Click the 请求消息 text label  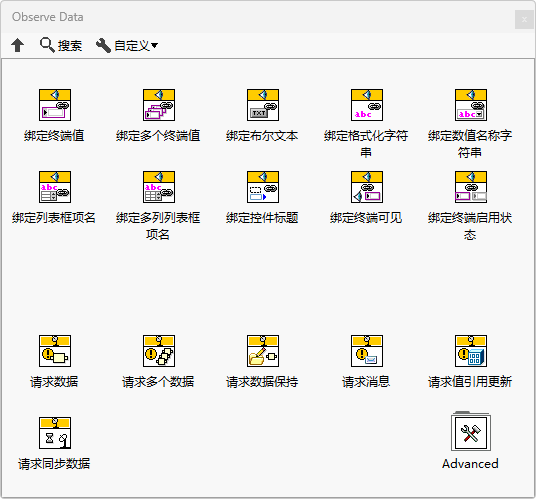[x=366, y=382]
